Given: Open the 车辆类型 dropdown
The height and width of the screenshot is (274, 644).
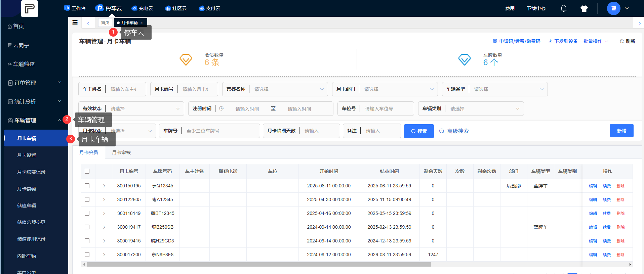Looking at the screenshot, I should coord(495,89).
